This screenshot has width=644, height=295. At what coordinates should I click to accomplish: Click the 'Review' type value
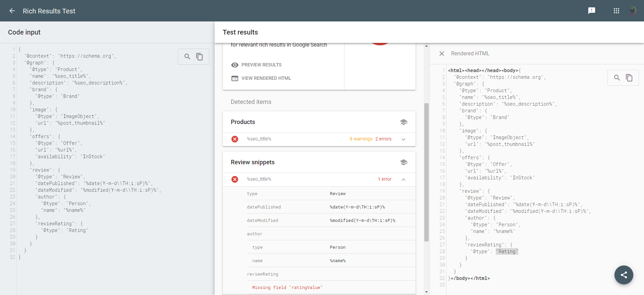(337, 194)
